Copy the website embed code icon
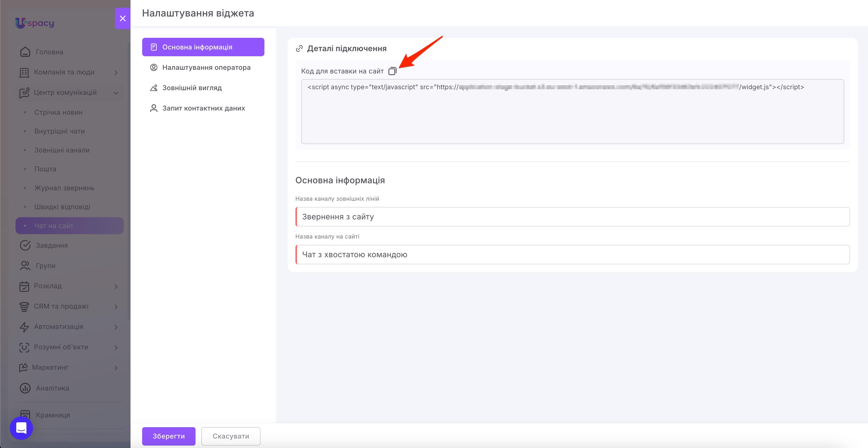Screen dimensions: 868x448 tap(392, 71)
